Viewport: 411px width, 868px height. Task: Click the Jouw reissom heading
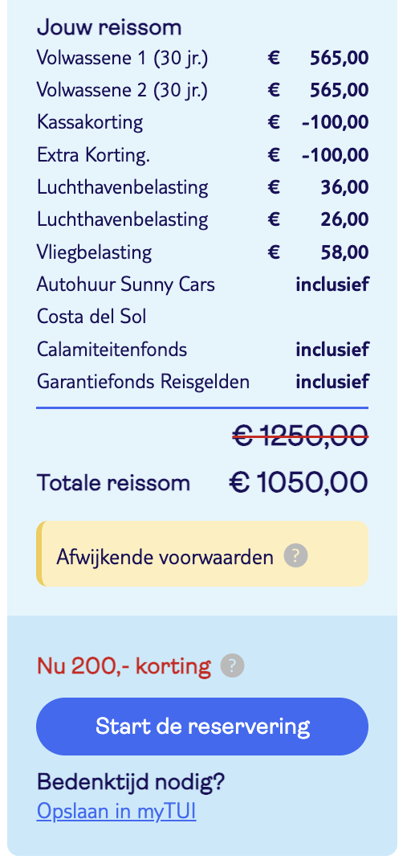109,27
